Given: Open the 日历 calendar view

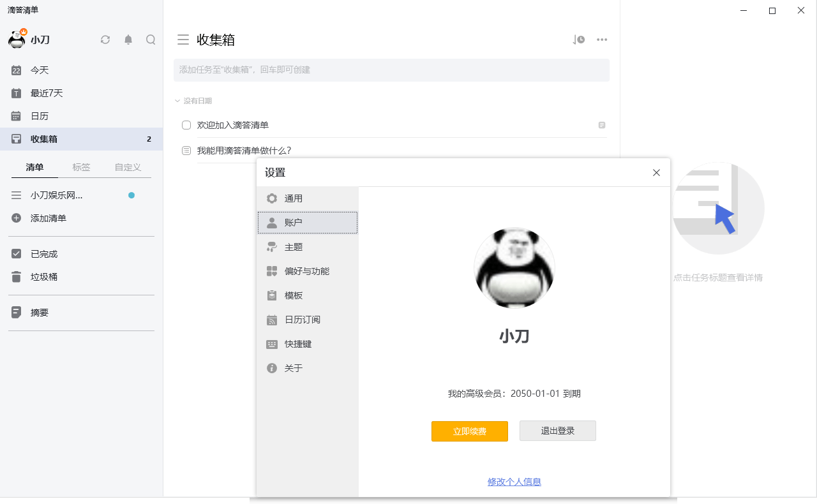Looking at the screenshot, I should 40,116.
